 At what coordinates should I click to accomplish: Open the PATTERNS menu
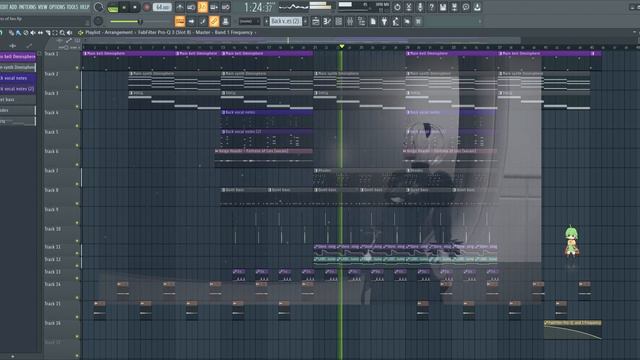coord(27,7)
